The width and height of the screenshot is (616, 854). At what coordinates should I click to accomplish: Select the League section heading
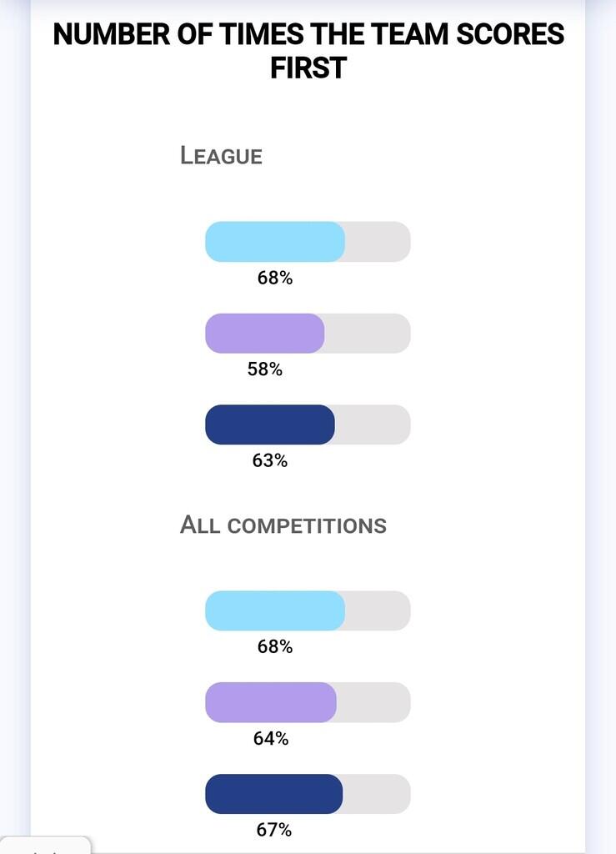point(221,156)
